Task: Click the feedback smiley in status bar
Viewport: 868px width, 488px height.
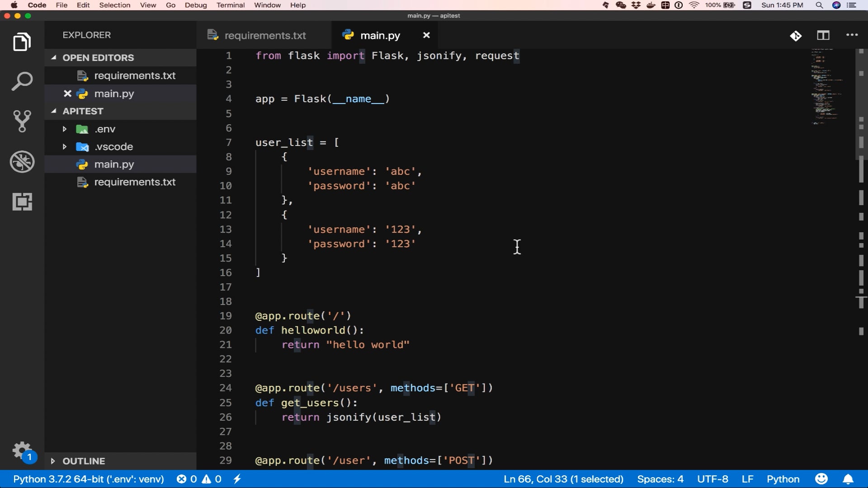Action: (821, 479)
